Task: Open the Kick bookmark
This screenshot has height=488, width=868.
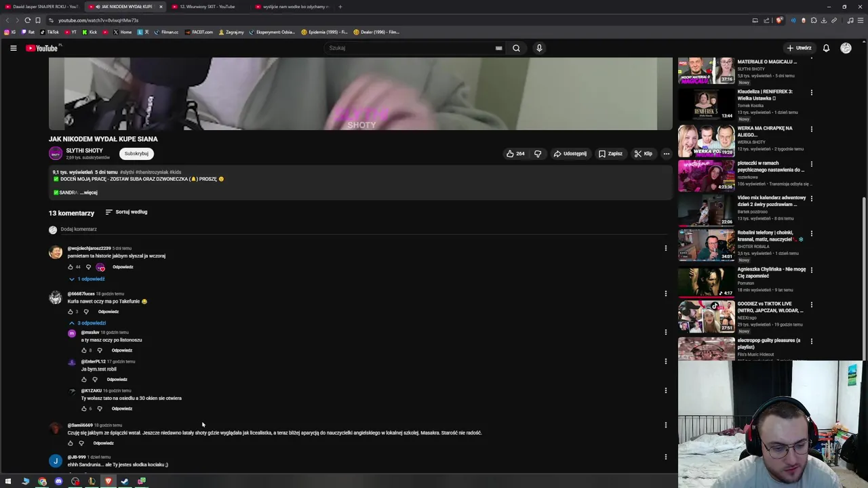Action: coord(90,32)
